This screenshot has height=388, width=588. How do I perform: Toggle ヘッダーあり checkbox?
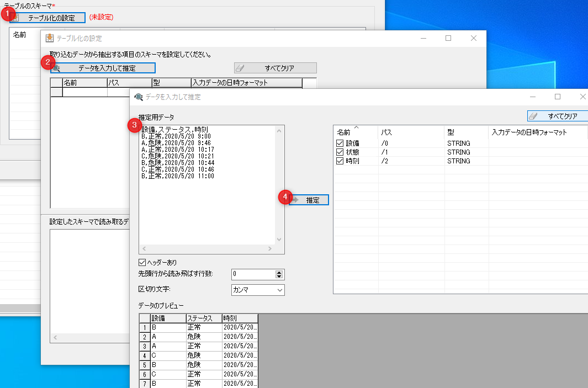(142, 262)
